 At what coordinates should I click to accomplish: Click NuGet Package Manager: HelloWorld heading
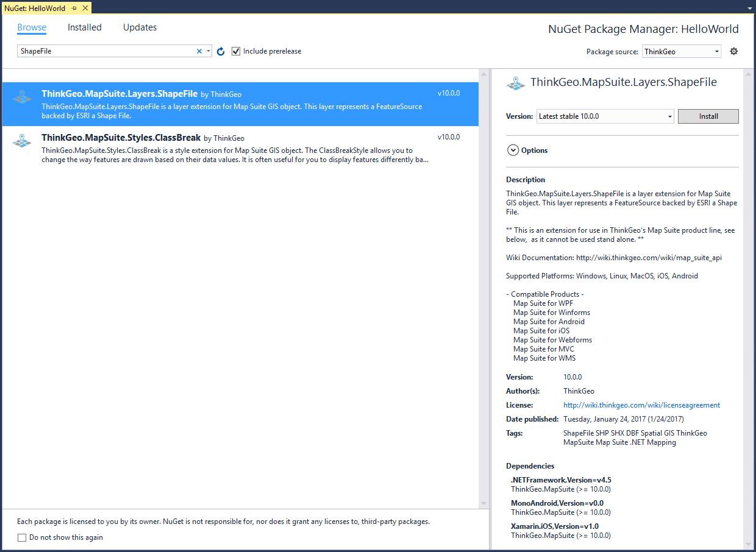tap(643, 29)
